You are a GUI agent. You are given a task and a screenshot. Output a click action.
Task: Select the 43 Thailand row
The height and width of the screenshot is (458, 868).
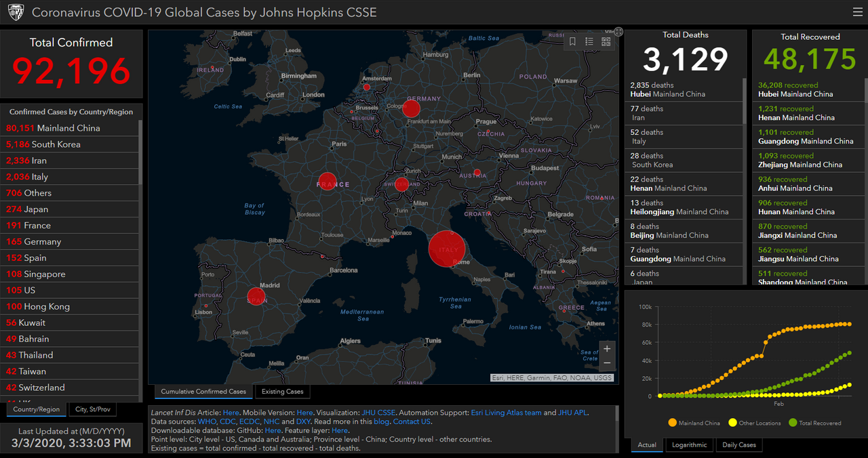[x=71, y=355]
